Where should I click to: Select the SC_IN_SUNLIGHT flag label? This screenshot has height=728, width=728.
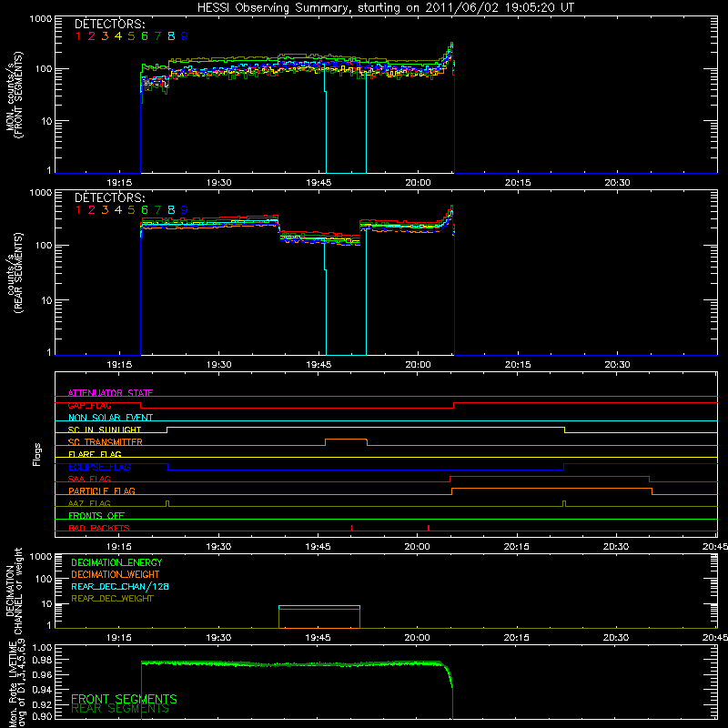tap(105, 430)
